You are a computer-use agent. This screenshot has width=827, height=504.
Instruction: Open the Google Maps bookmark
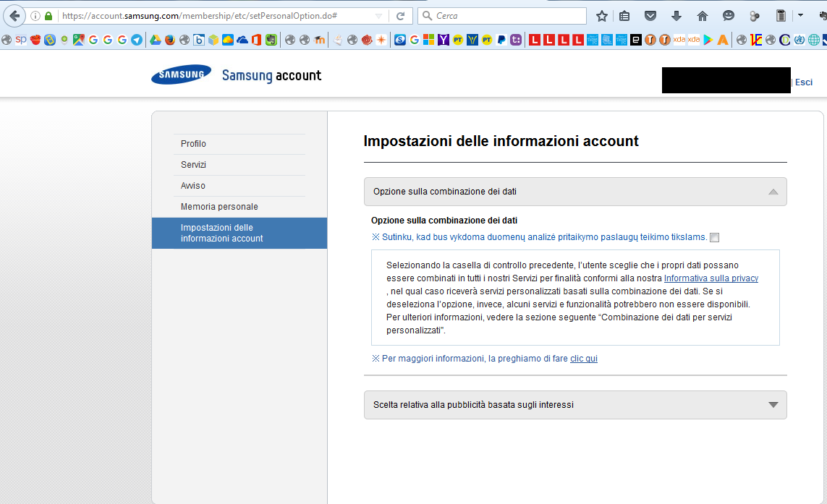(79, 40)
